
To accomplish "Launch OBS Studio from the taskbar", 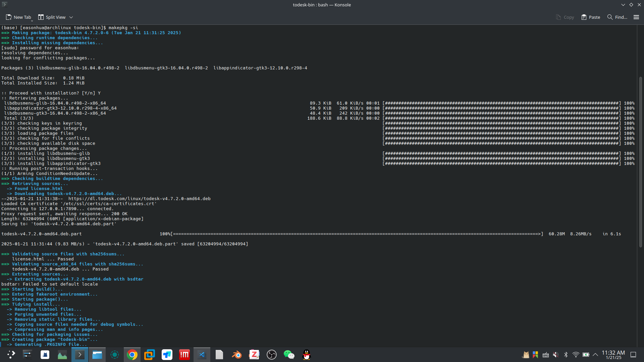I will [x=272, y=355].
